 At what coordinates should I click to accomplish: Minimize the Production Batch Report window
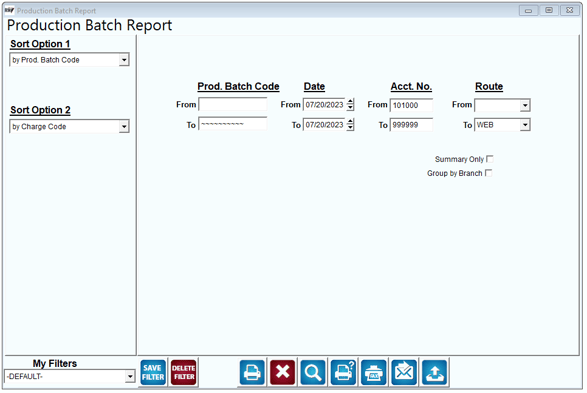[x=529, y=11]
